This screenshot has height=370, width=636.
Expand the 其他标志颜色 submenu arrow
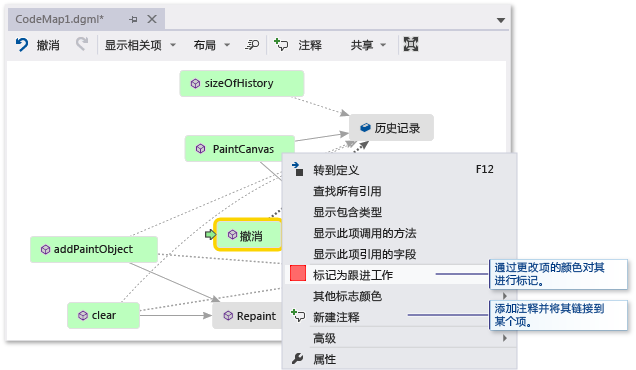pos(505,296)
